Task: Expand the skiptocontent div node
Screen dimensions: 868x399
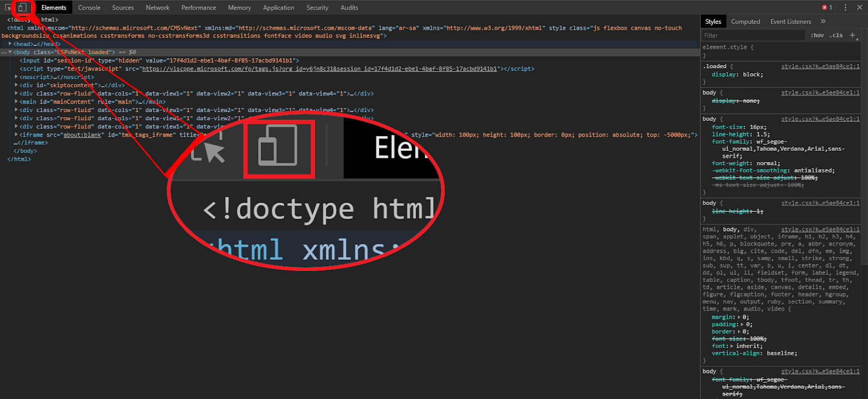Action: [x=16, y=85]
